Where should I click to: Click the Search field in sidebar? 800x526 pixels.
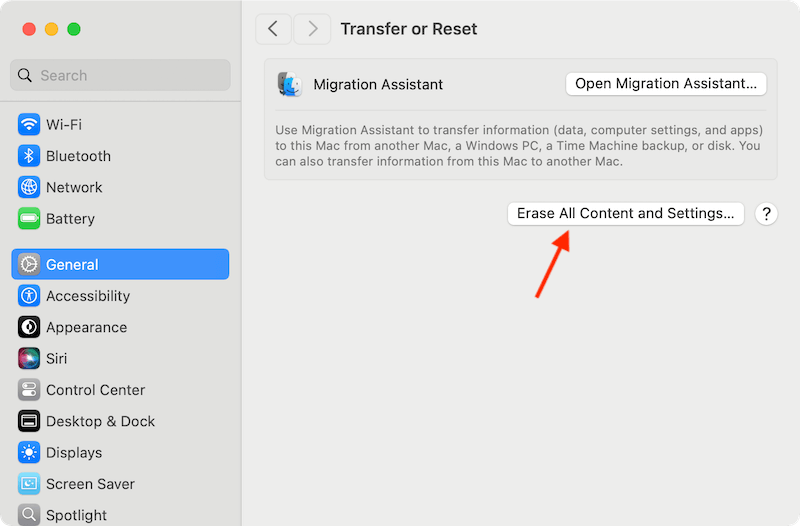tap(120, 75)
